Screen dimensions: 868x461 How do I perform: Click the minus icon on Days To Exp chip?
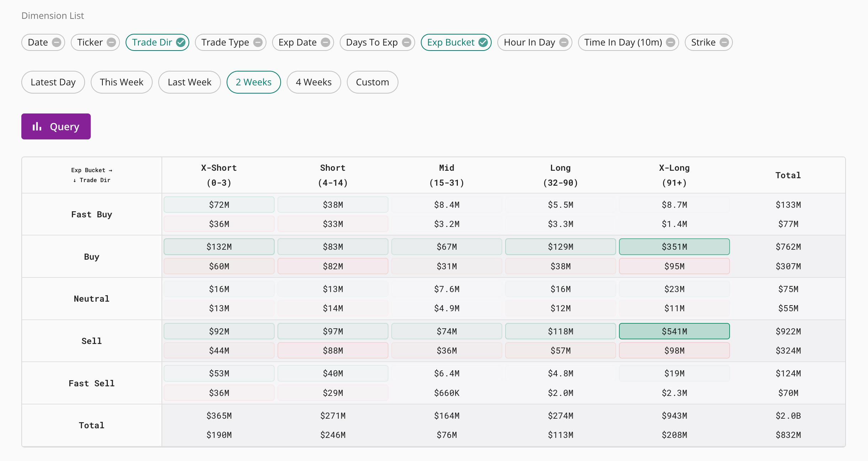click(x=407, y=42)
